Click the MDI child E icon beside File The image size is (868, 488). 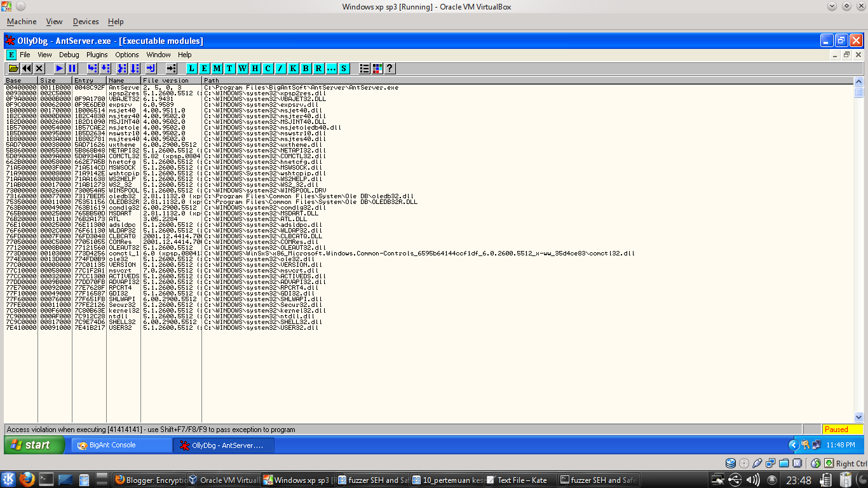click(x=11, y=55)
